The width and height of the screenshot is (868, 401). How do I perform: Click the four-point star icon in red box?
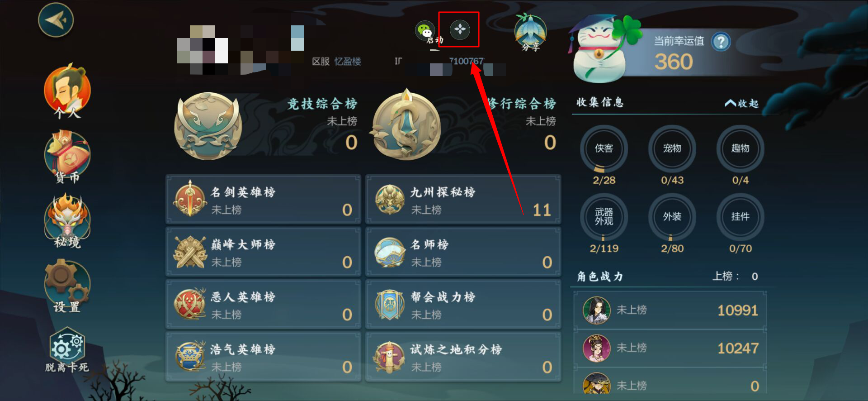(x=460, y=29)
